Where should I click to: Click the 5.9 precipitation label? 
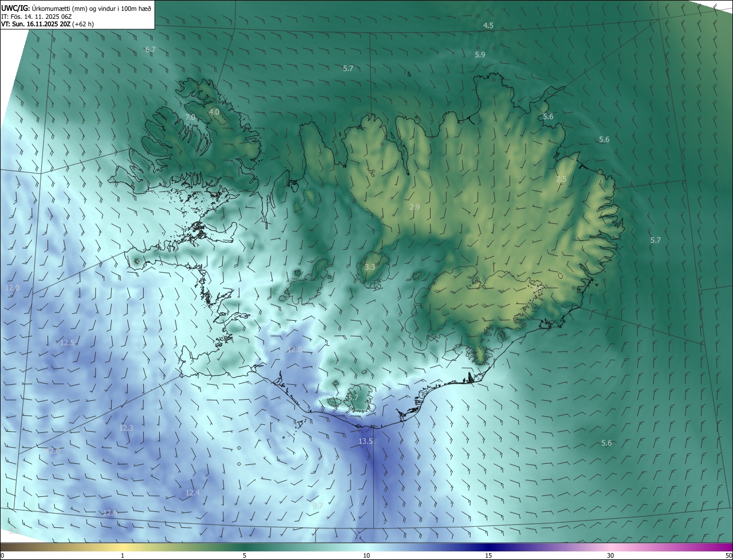pos(480,55)
